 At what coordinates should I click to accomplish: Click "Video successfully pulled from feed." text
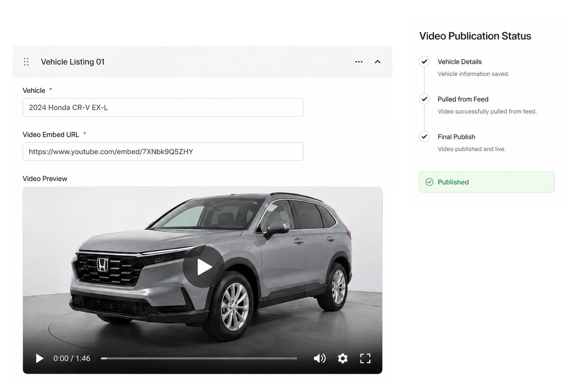click(x=487, y=111)
